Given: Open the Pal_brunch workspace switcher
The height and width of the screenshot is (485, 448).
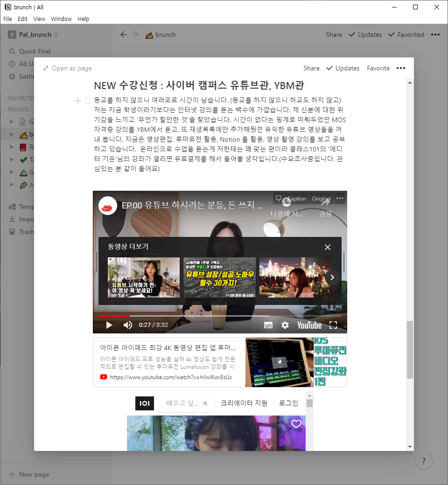Looking at the screenshot, I should [x=33, y=35].
